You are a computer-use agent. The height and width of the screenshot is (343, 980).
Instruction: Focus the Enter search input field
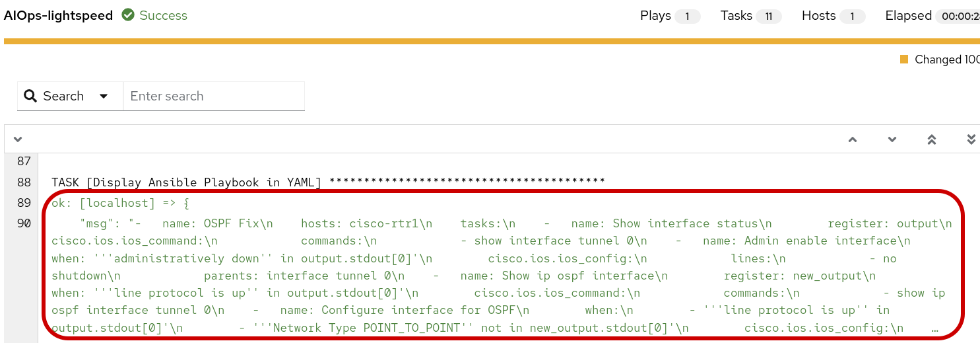[214, 96]
